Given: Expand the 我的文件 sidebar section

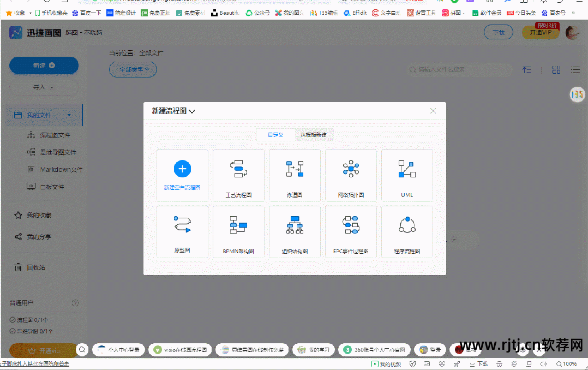Looking at the screenshot, I should coord(69,115).
